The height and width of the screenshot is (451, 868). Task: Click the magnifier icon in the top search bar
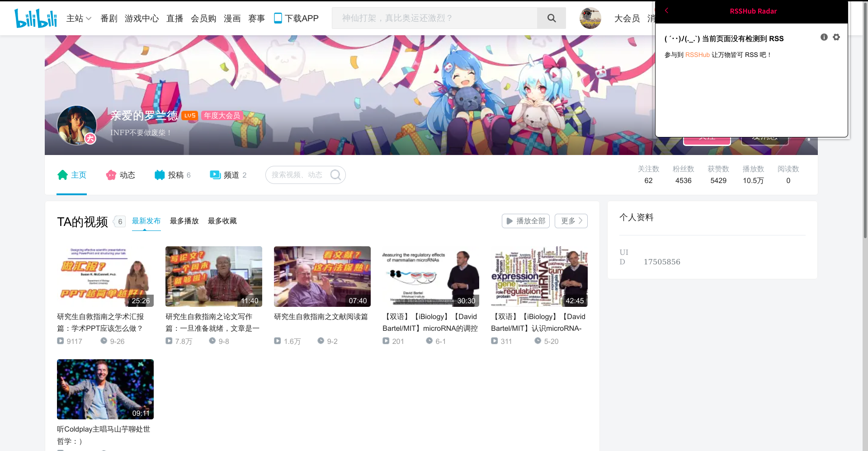551,18
